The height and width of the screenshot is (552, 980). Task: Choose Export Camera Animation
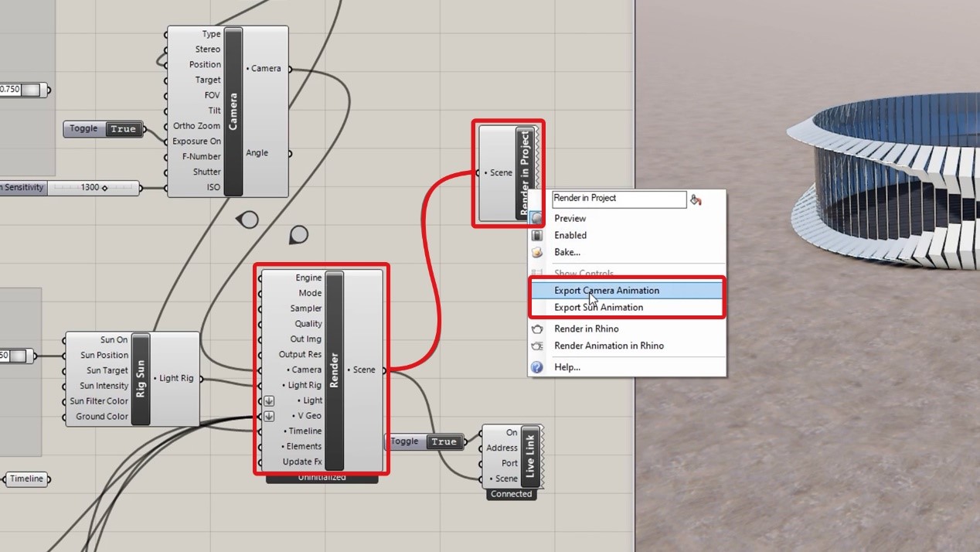tap(606, 291)
